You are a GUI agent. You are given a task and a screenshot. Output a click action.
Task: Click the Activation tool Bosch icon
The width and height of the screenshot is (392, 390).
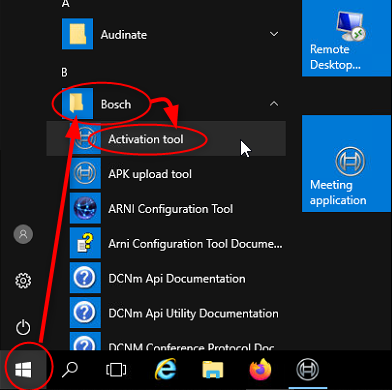(x=85, y=138)
